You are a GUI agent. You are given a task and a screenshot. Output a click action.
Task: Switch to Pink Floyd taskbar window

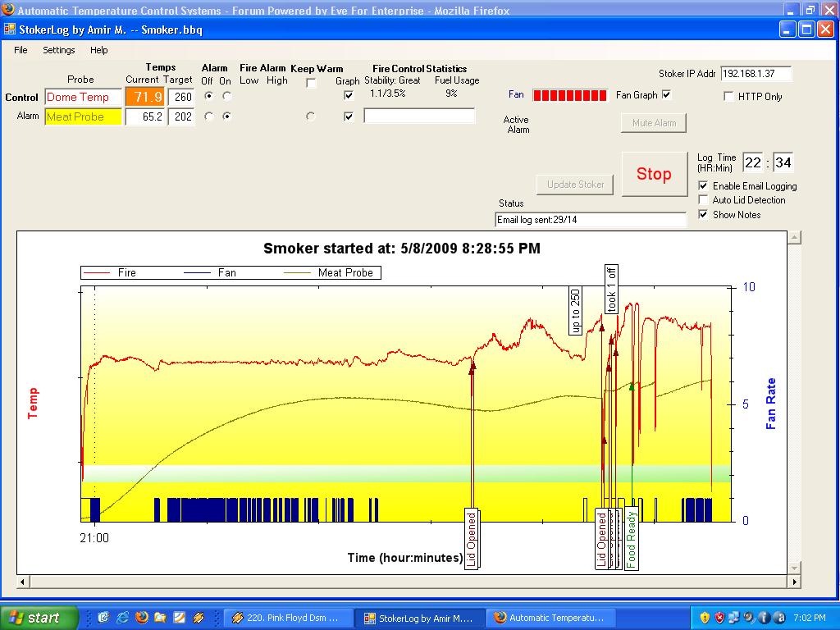pos(288,618)
